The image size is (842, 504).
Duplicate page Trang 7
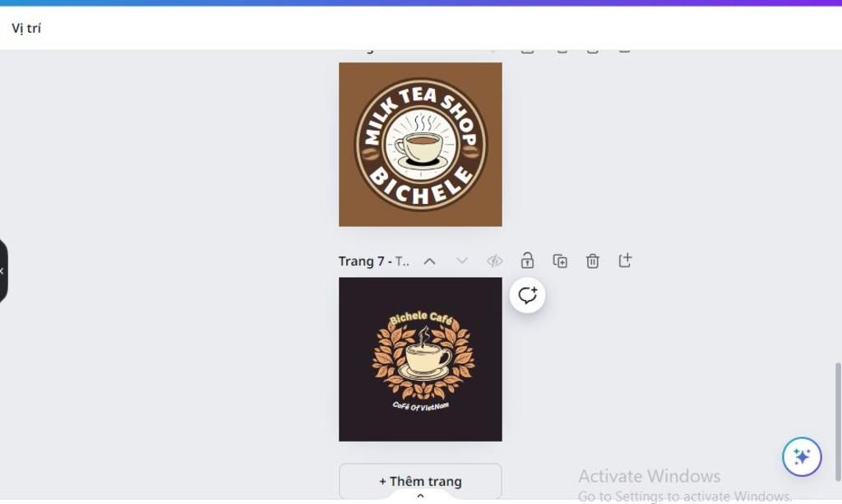point(560,261)
